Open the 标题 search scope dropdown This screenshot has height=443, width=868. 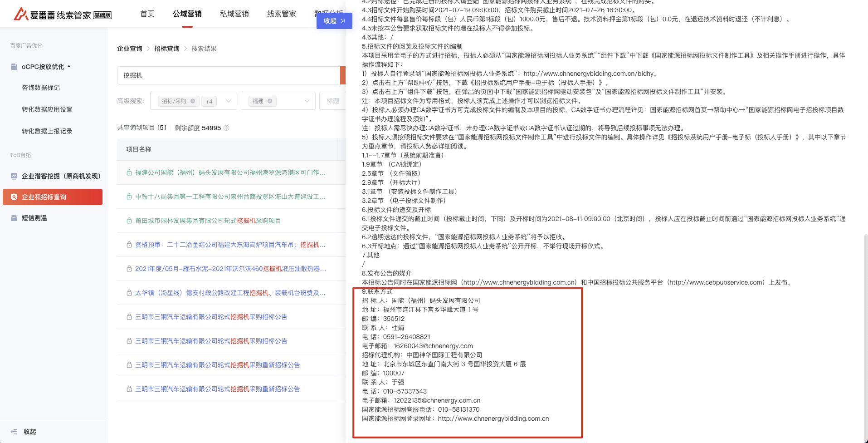tap(332, 101)
